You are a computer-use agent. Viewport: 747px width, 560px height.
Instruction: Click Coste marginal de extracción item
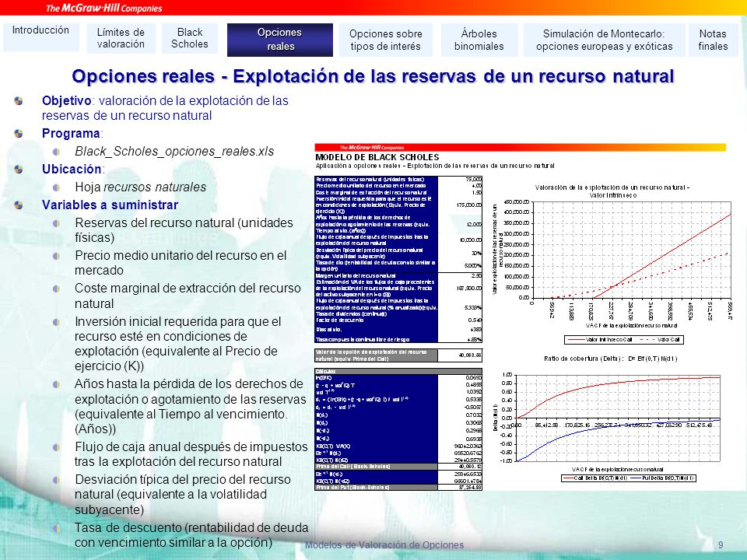point(188,296)
